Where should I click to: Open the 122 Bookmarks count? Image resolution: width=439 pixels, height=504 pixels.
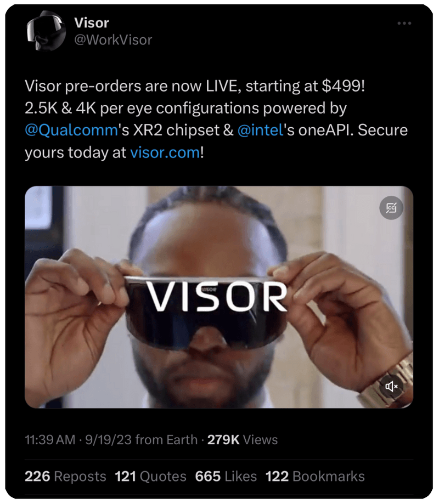(315, 477)
